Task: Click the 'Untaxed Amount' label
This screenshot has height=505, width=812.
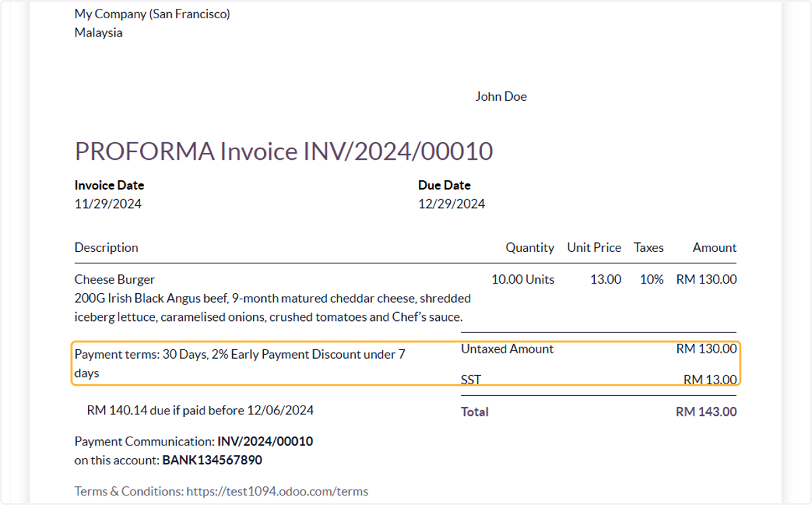Action: [x=507, y=349]
